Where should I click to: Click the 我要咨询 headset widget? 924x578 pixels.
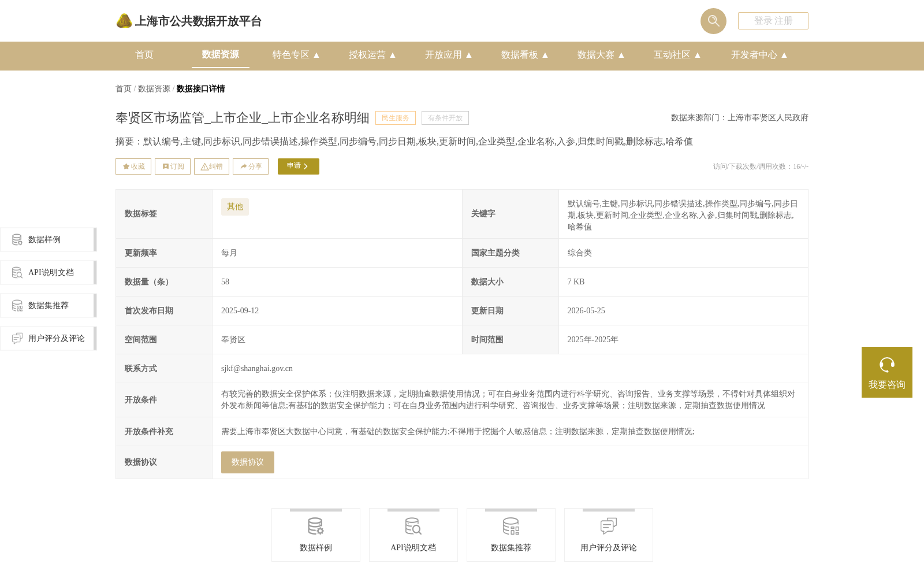[x=887, y=372]
